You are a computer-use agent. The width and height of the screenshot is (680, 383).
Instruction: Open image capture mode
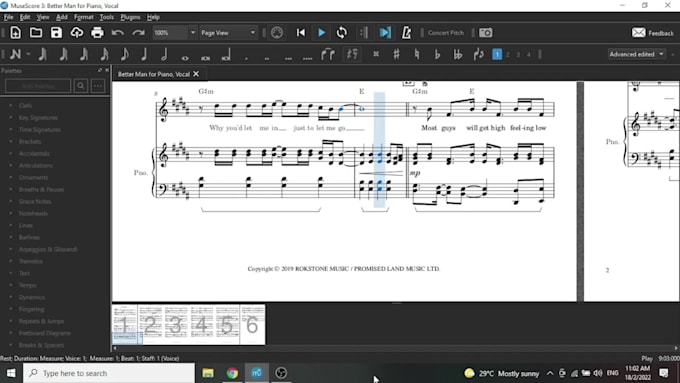click(x=486, y=33)
